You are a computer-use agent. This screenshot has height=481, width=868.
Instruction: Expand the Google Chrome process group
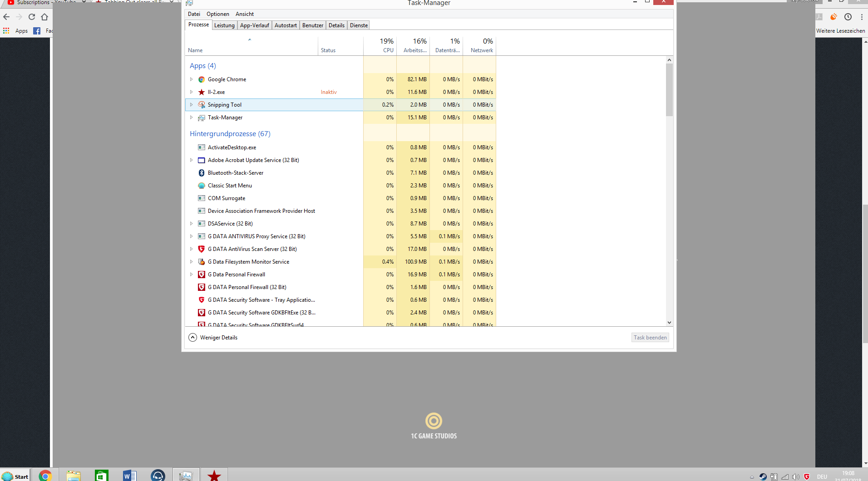click(191, 79)
